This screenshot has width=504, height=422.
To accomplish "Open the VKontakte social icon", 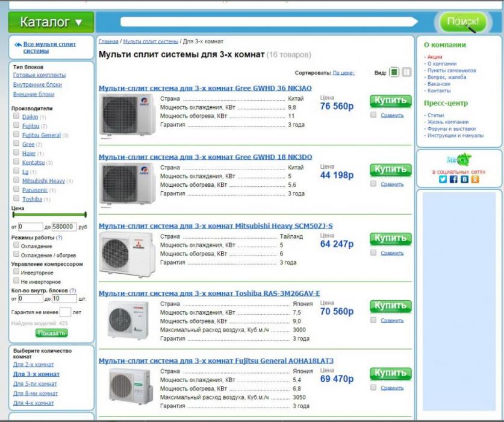I will (x=464, y=179).
